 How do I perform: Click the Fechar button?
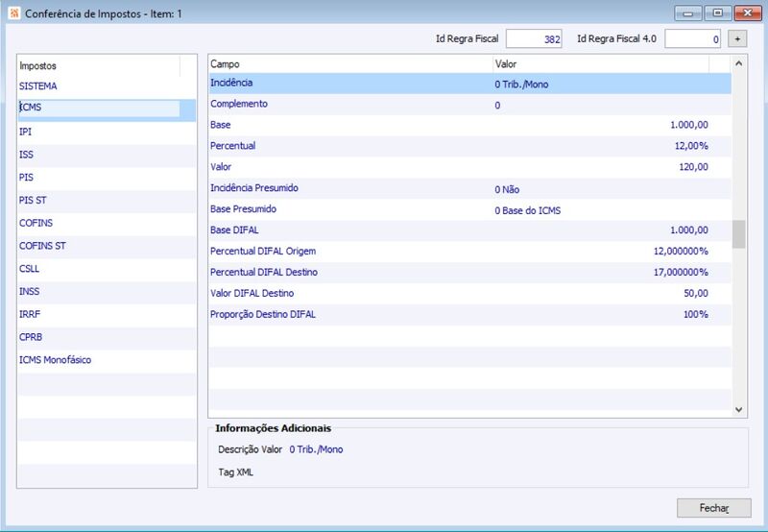(x=713, y=508)
